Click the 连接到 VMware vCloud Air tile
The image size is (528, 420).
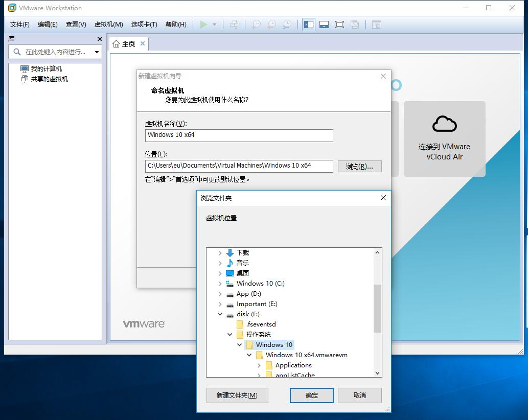(x=445, y=139)
